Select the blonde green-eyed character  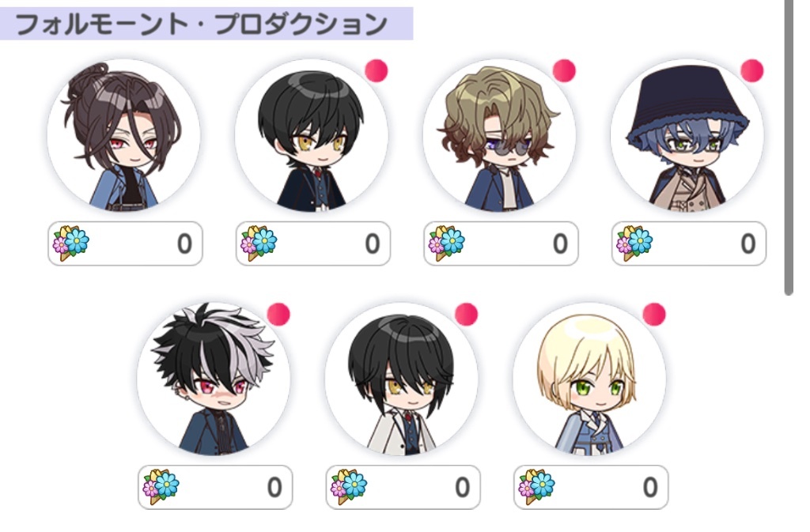(589, 379)
